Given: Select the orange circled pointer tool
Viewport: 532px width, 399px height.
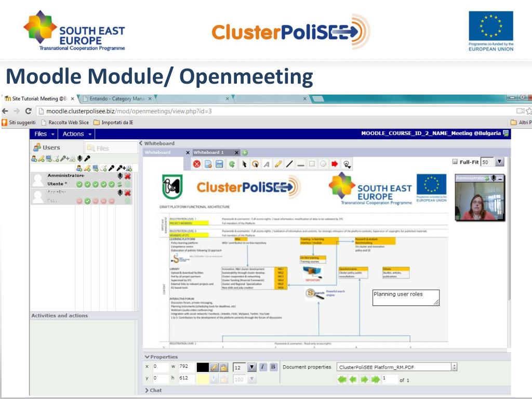Looking at the screenshot, I should point(255,164).
